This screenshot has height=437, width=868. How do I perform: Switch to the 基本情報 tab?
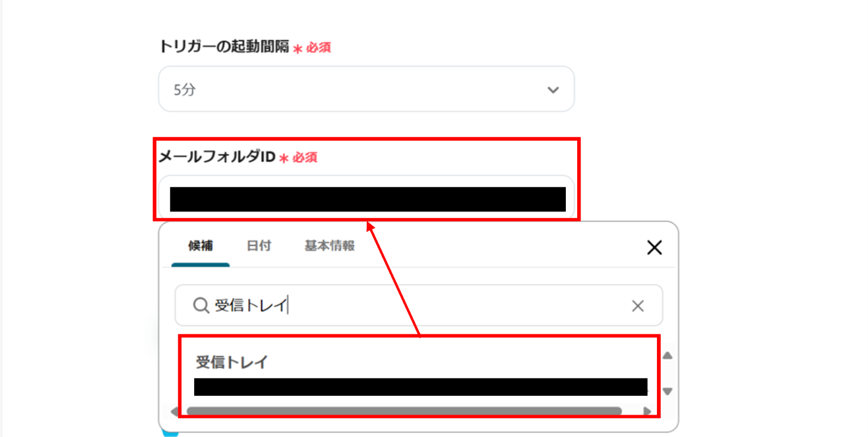tap(329, 246)
